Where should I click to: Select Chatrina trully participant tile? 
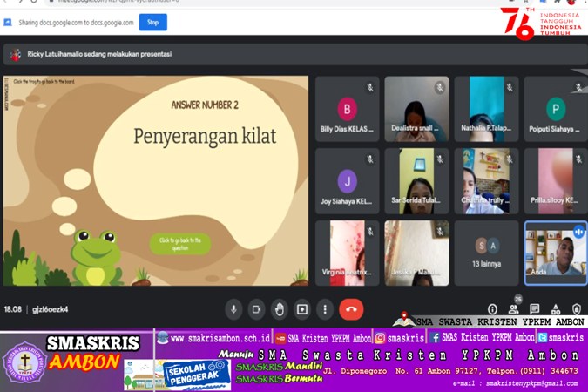coord(486,181)
